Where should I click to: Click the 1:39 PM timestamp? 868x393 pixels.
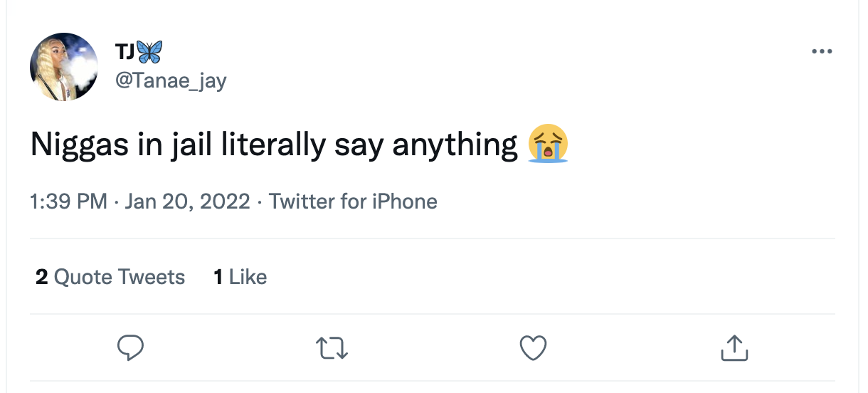pos(68,202)
